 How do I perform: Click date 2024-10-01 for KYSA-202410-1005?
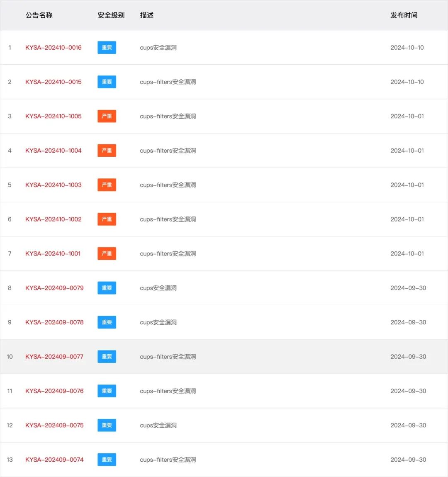tap(407, 116)
